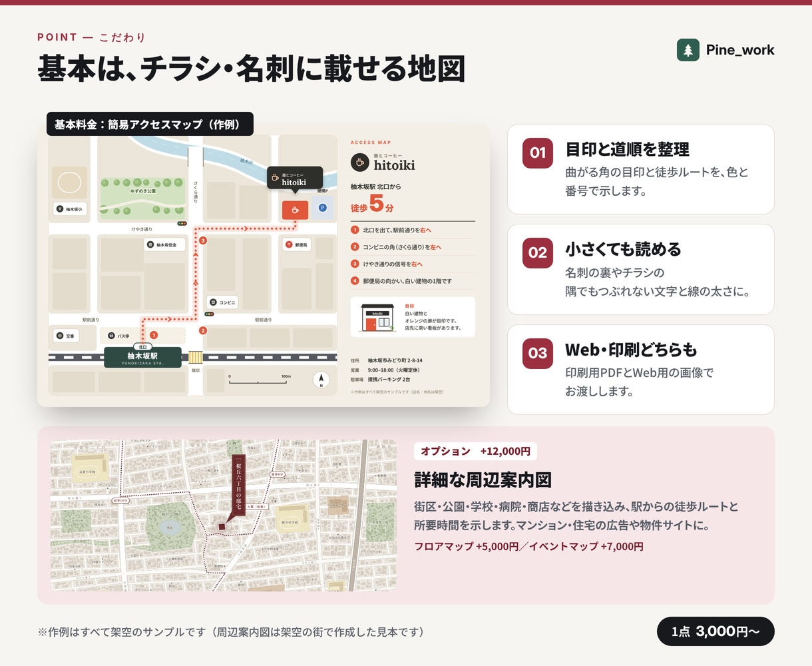Image resolution: width=812 pixels, height=666 pixels.
Task: Click the けやき通り street label
Action: (x=142, y=229)
